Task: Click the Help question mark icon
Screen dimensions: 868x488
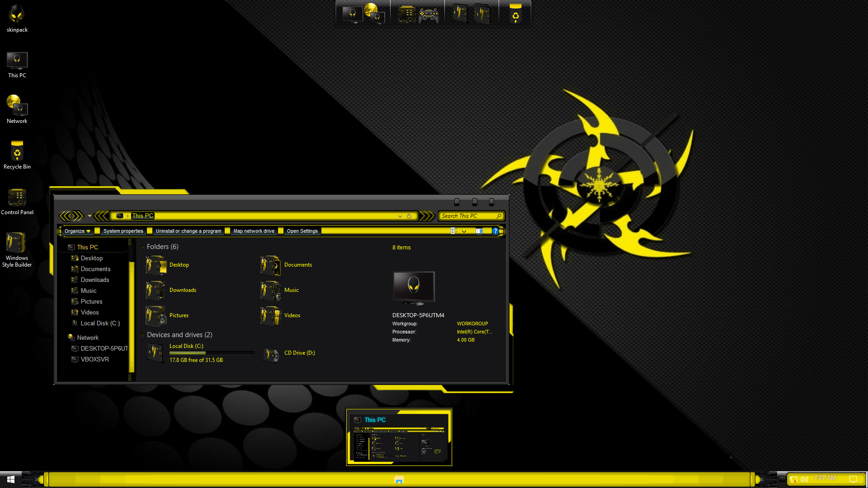Action: 495,231
